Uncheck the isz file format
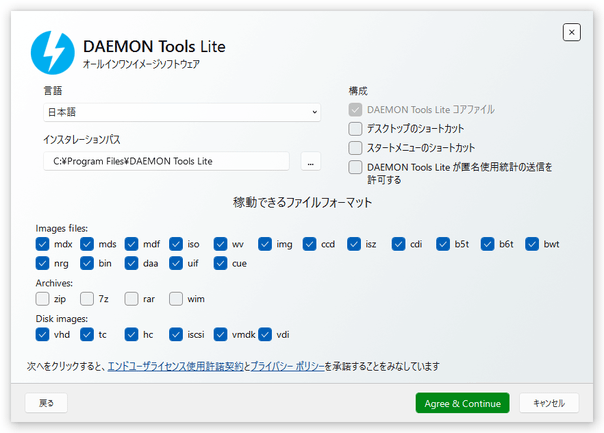This screenshot has width=604, height=433. tap(354, 244)
